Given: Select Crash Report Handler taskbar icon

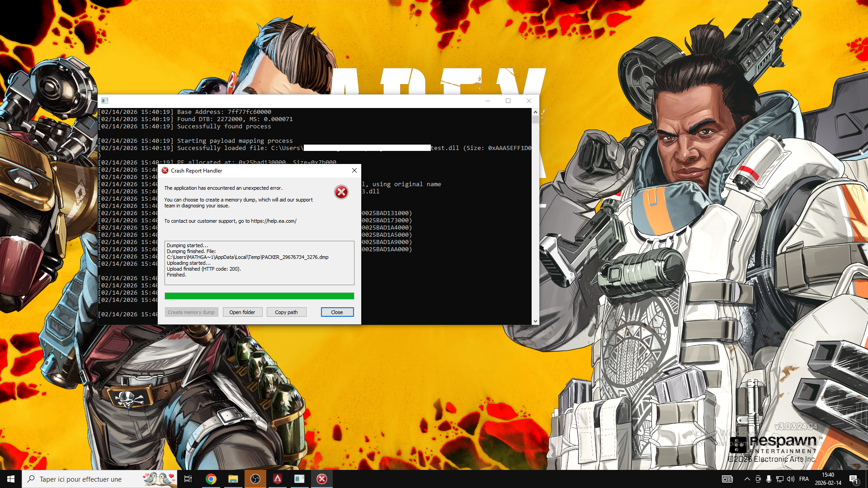Looking at the screenshot, I should pos(321,479).
